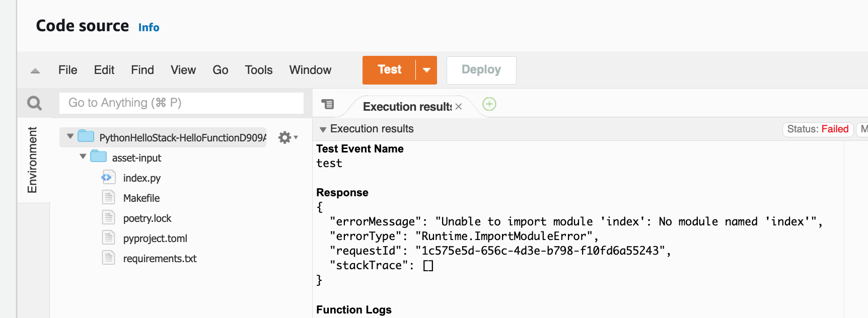Select requirements.txt in the file tree
The image size is (868, 318).
[160, 259]
